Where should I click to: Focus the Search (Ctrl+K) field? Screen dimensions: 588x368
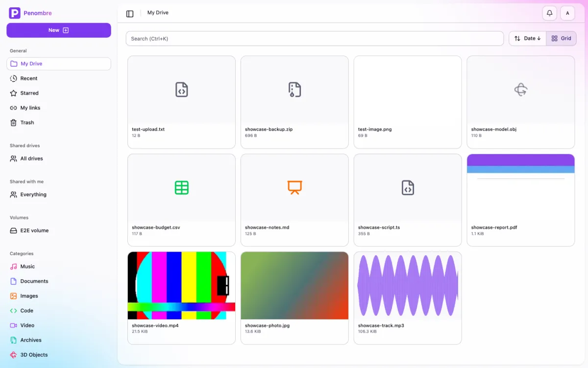point(315,38)
